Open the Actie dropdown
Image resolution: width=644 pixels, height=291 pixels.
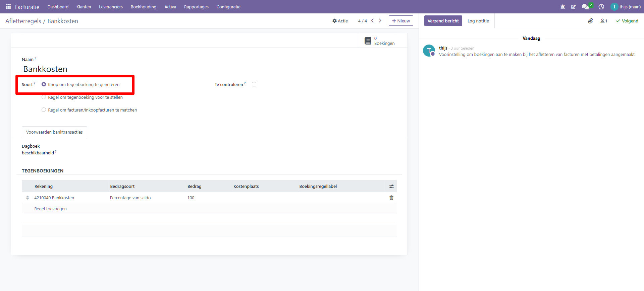click(x=340, y=21)
